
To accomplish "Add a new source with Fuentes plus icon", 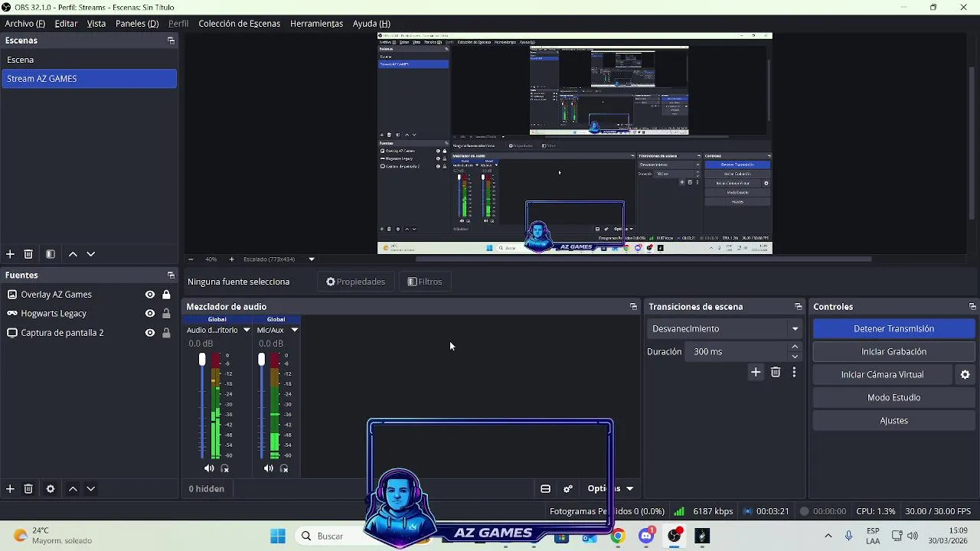I will 10,489.
